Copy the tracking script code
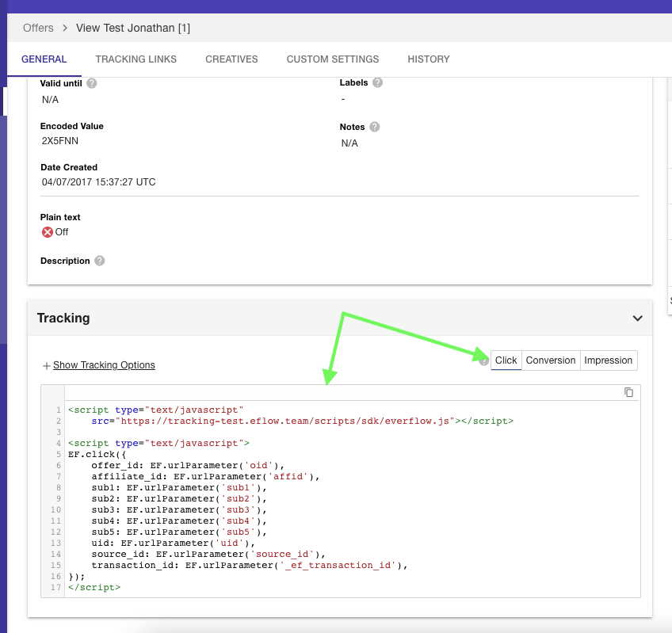The height and width of the screenshot is (633, 672). tap(628, 392)
